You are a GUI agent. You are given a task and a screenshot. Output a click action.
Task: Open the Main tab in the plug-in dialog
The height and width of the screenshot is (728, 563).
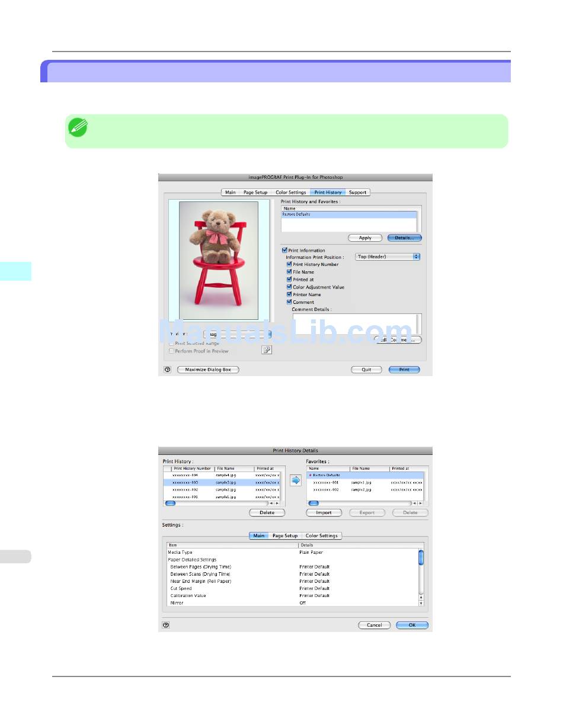(x=230, y=193)
